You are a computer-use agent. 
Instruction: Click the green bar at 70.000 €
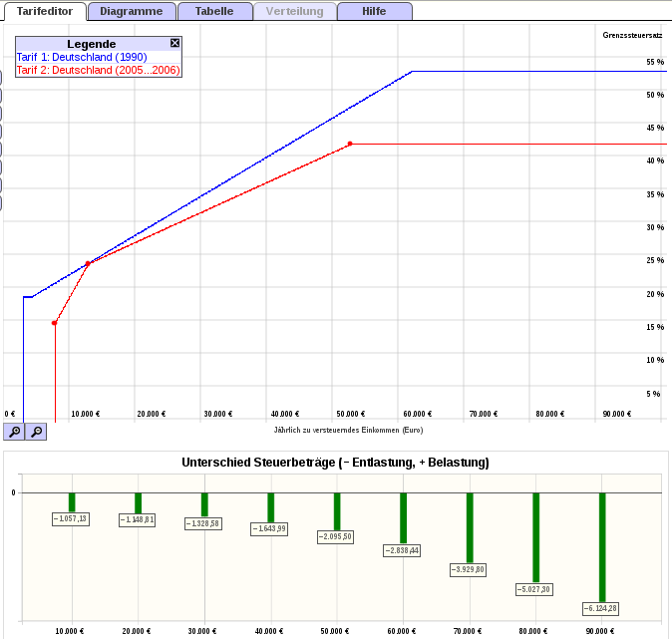[x=470, y=527]
